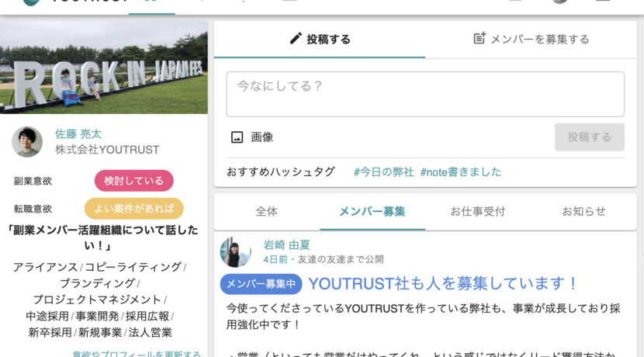Select the 全体 feed tab
This screenshot has height=357, width=644.
pyautogui.click(x=267, y=212)
